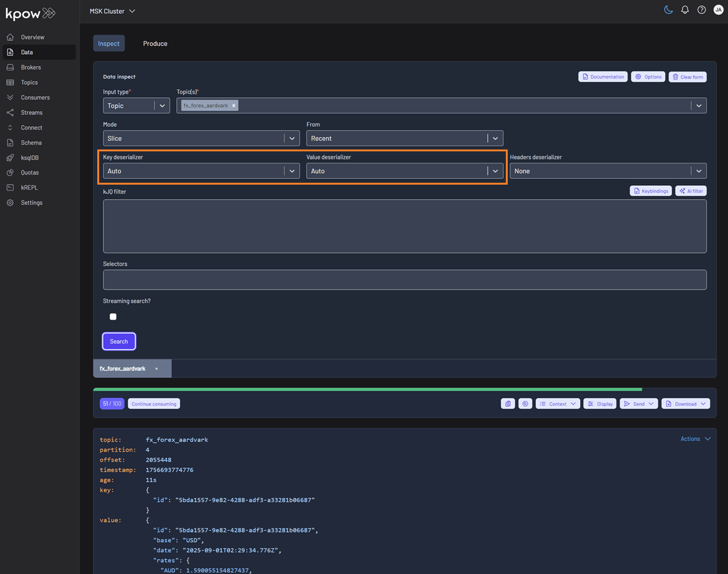The image size is (728, 574).
Task: Click the "base": "USD" value line
Action: pyautogui.click(x=179, y=541)
